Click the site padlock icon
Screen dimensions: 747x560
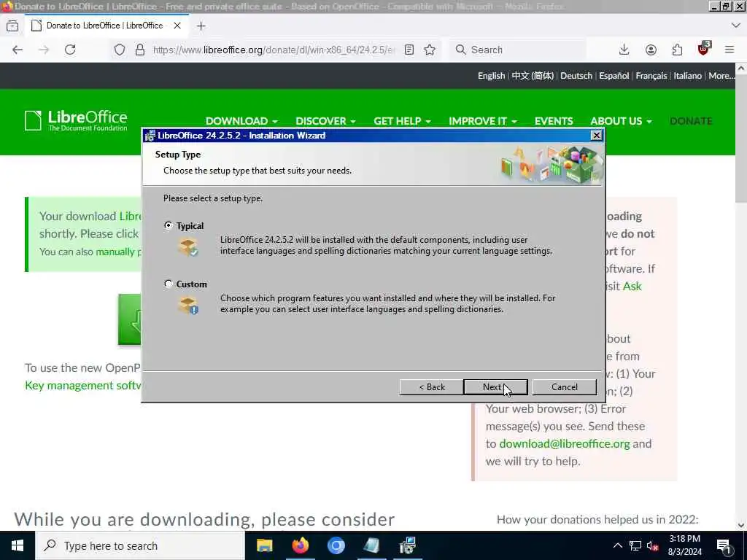click(139, 50)
